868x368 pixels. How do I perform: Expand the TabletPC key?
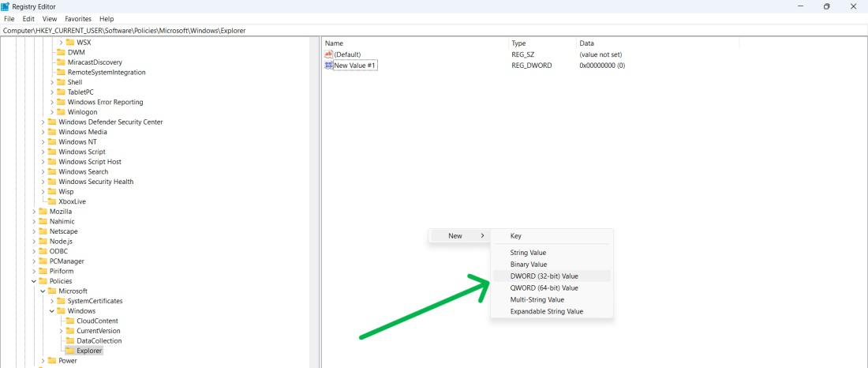52,92
